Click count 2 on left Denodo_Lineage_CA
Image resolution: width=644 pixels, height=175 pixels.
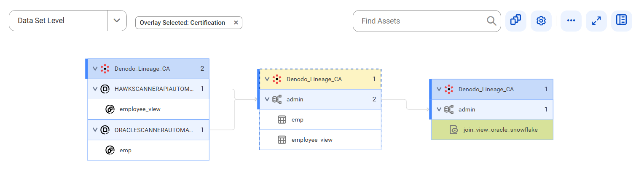tap(202, 69)
